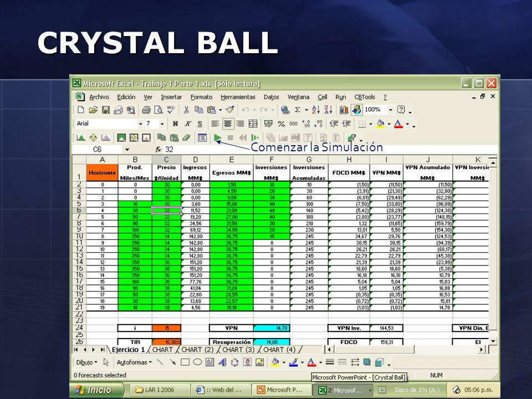The height and width of the screenshot is (399, 532).
Task: Open the borders dropdown arrow
Action: coord(370,124)
